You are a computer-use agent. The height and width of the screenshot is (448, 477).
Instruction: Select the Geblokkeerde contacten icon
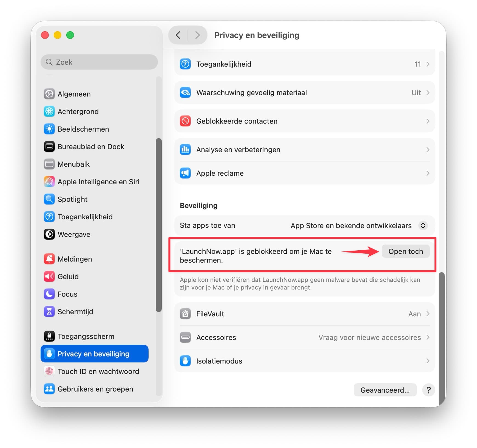(185, 121)
